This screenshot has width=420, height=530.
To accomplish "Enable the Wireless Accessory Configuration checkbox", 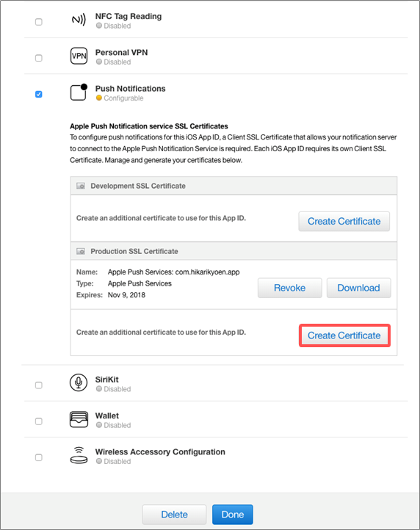I will pos(39,457).
